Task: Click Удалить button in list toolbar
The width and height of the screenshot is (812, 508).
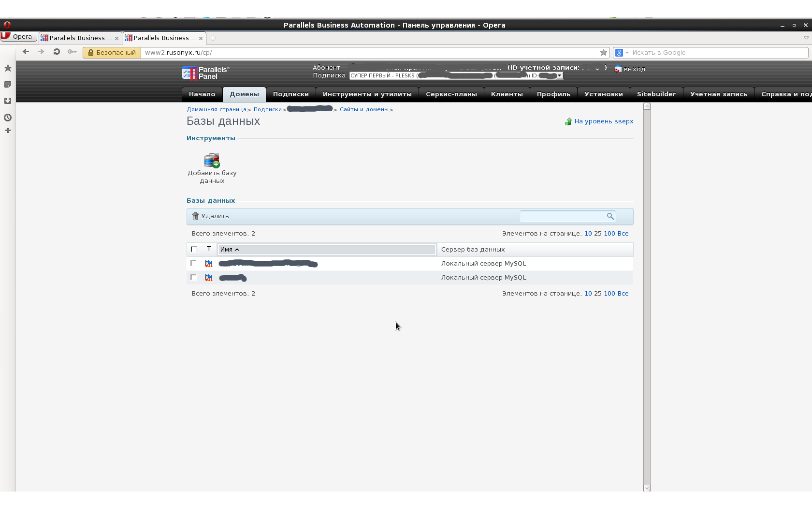Action: [210, 216]
